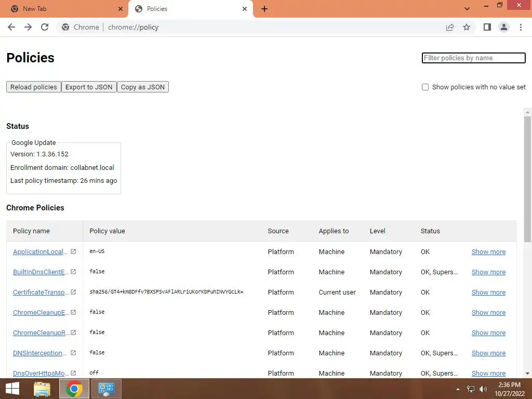Image resolution: width=532 pixels, height=399 pixels.
Task: Click the sha256 certificate policy value
Action: pyautogui.click(x=166, y=292)
